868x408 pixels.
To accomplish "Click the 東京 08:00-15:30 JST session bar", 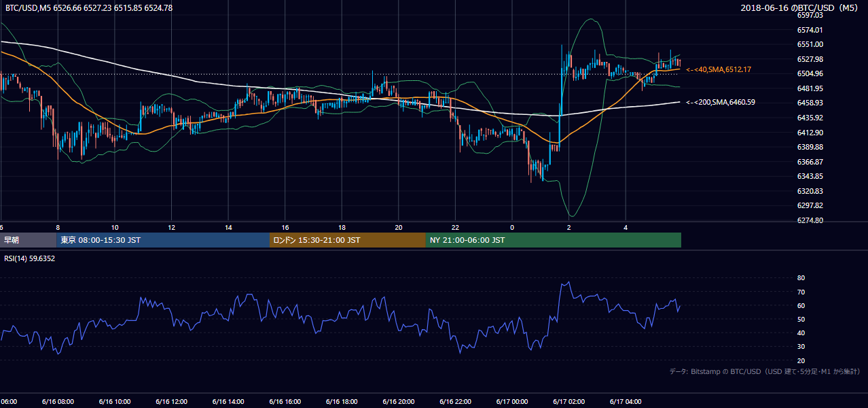I will (163, 240).
